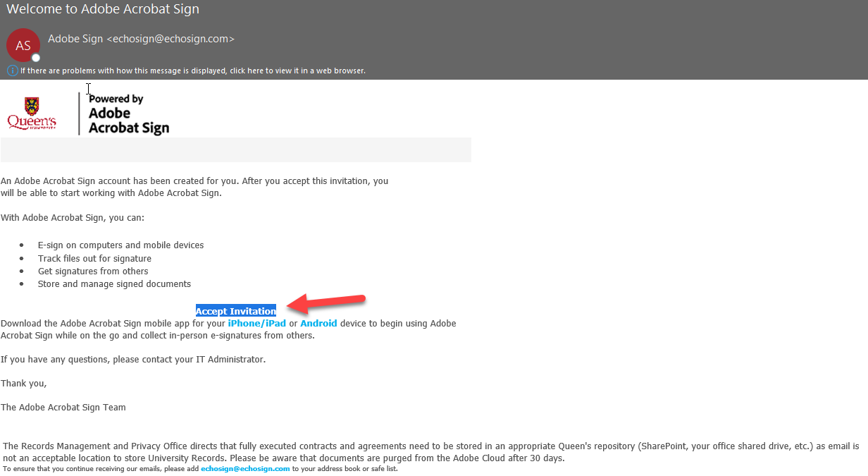Image resolution: width=868 pixels, height=476 pixels.
Task: Click 'Thank you,' line
Action: [x=24, y=384]
